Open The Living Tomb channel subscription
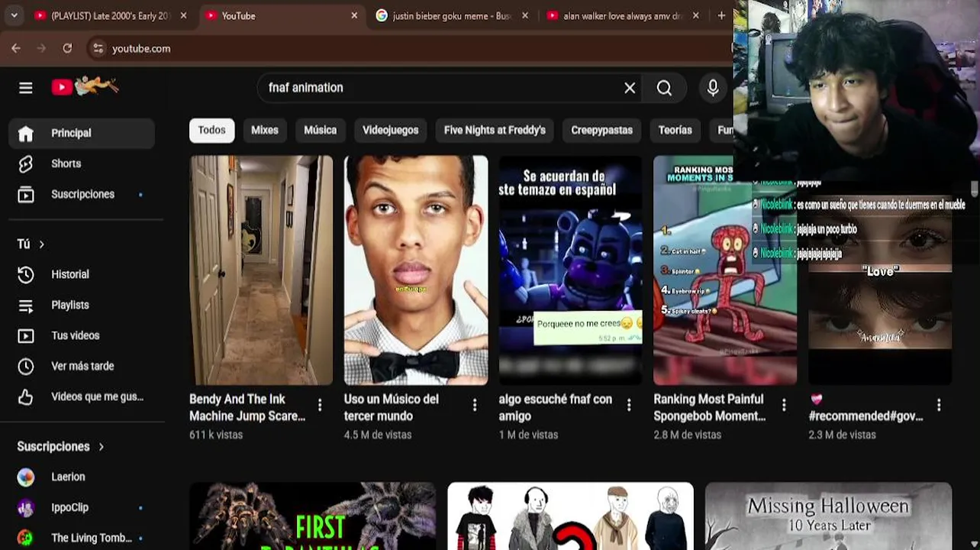The height and width of the screenshot is (550, 980). [x=82, y=538]
